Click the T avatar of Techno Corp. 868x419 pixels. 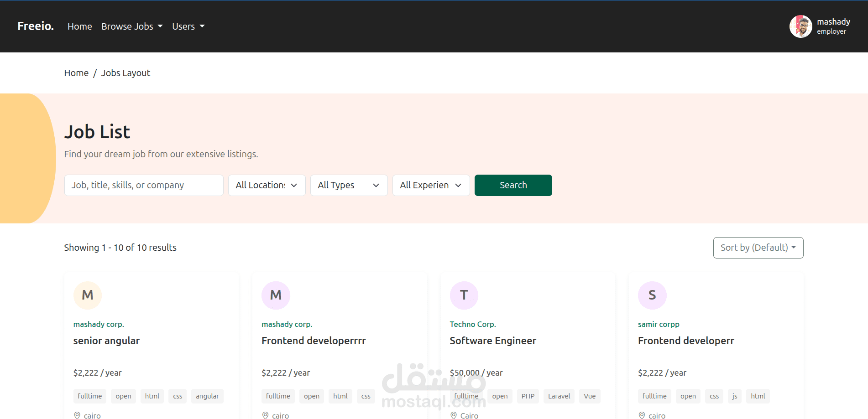coord(464,295)
